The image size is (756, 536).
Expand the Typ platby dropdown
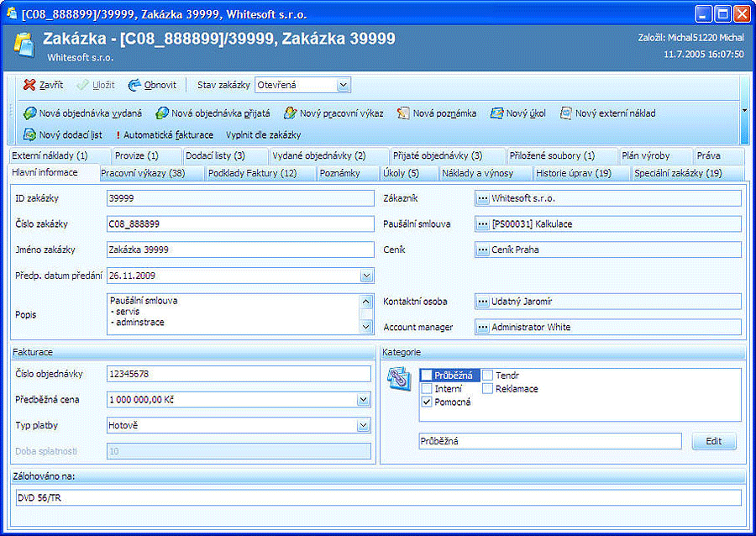(x=365, y=426)
